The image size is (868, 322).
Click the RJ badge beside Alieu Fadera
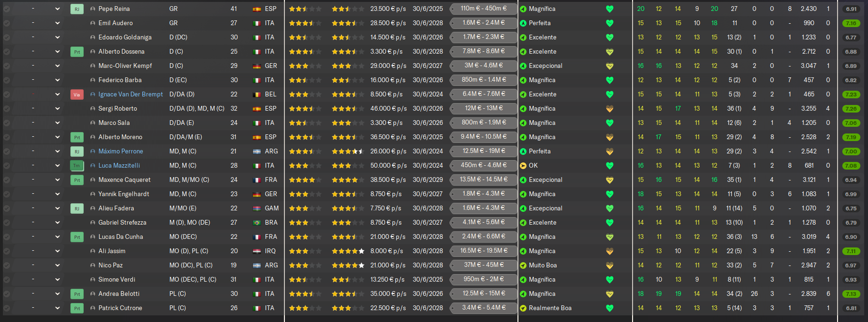[x=77, y=208]
